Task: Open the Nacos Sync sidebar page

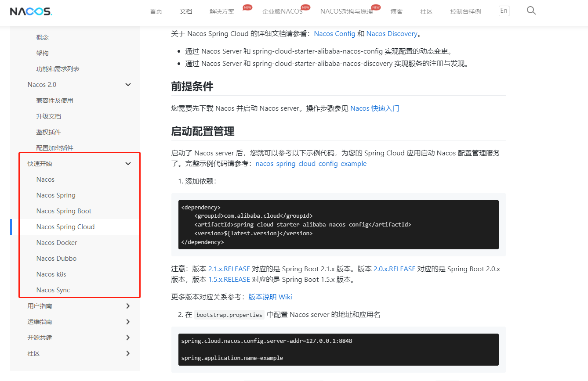Action: [53, 290]
